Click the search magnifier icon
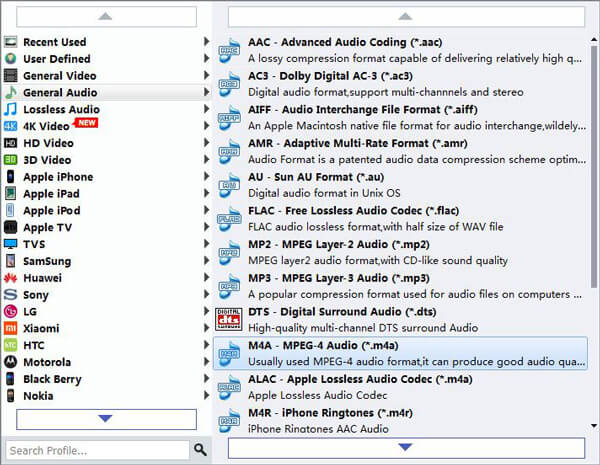This screenshot has width=600, height=465. click(200, 450)
